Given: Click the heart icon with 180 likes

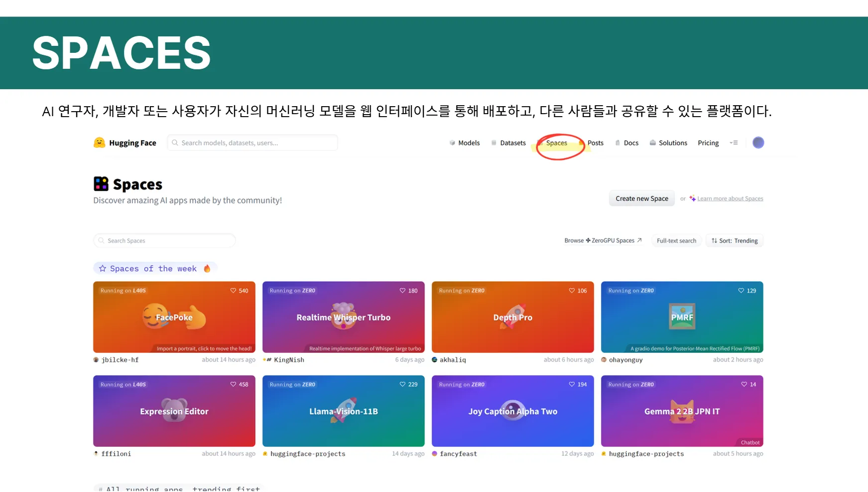Looking at the screenshot, I should click(x=402, y=291).
